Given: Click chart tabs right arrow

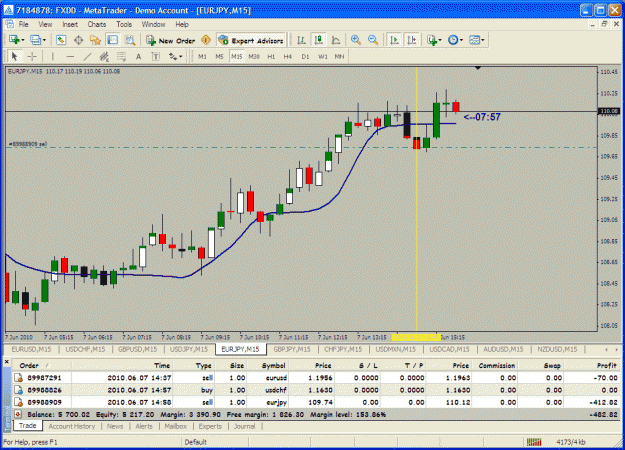Looking at the screenshot, I should [x=617, y=350].
